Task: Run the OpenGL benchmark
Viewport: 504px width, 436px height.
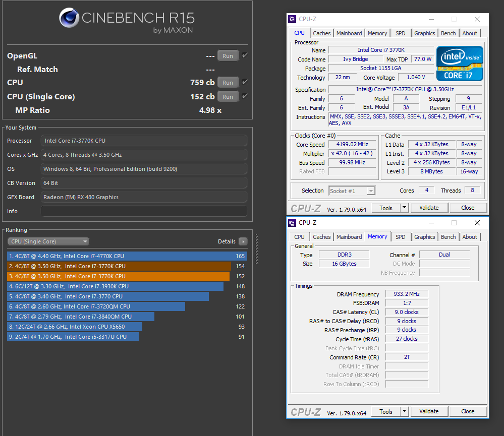Action: 228,55
